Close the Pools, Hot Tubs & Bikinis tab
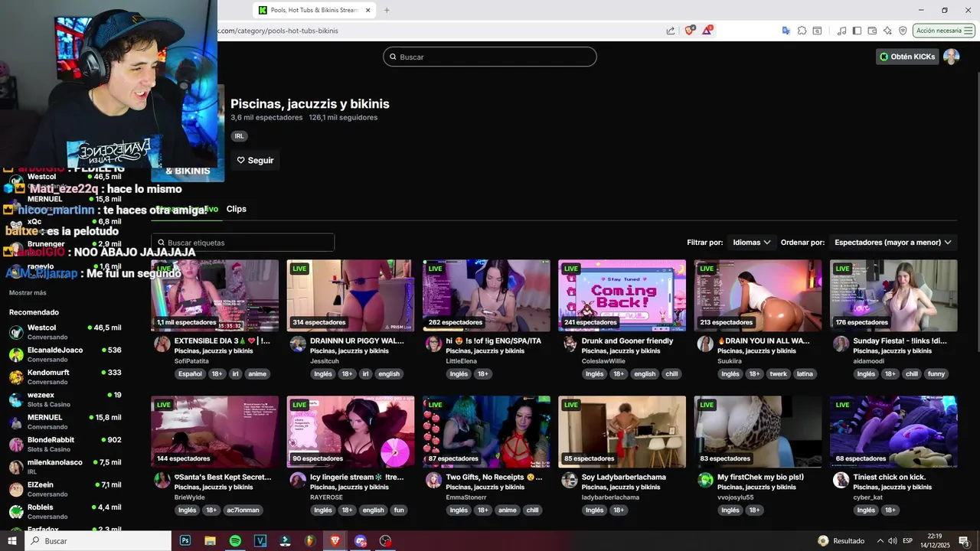The image size is (980, 551). (x=368, y=10)
